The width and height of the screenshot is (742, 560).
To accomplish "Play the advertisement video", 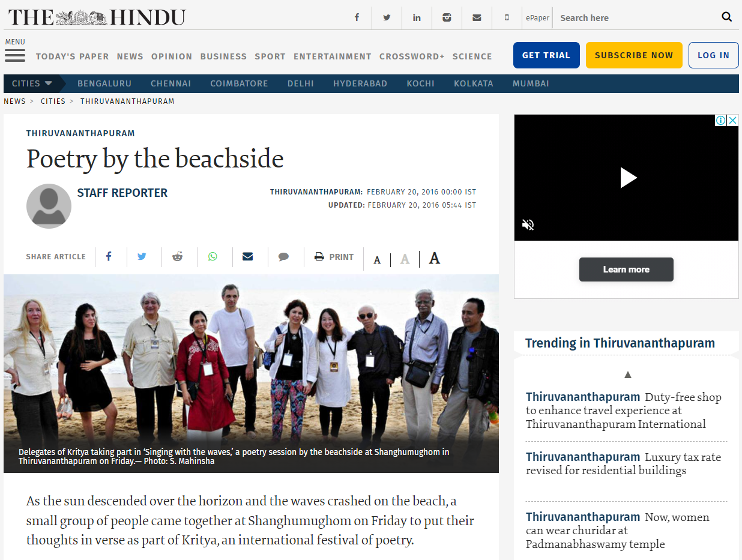I will (x=627, y=178).
